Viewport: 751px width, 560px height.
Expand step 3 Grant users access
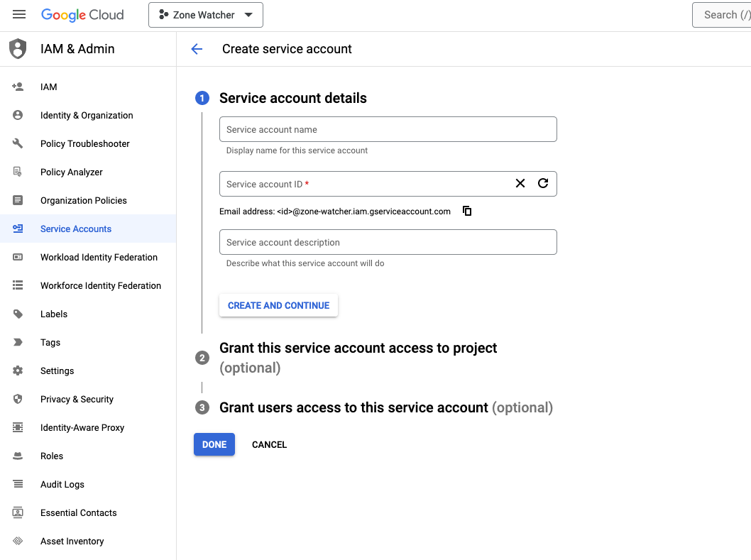tap(386, 407)
